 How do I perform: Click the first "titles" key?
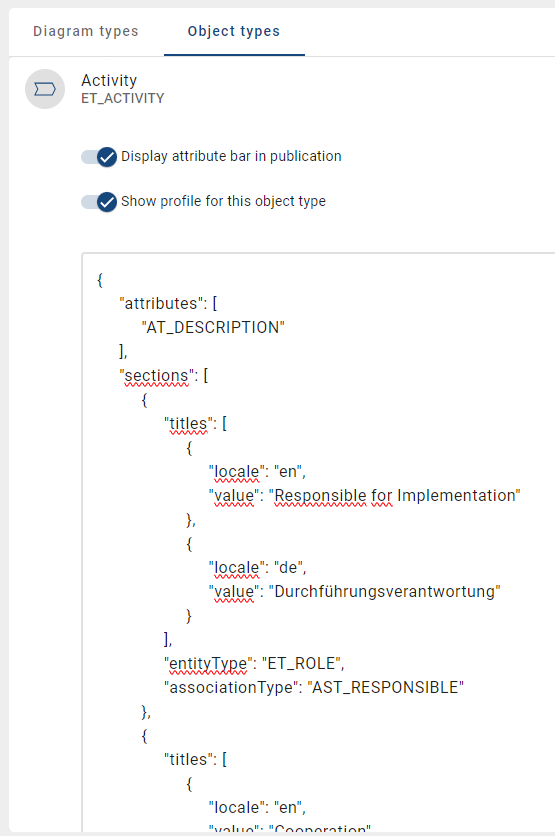189,423
